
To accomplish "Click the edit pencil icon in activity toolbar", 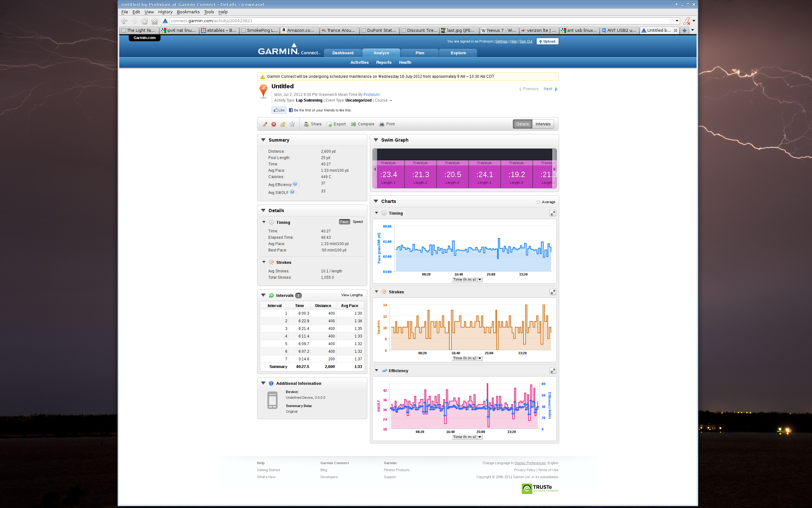I will click(x=265, y=124).
